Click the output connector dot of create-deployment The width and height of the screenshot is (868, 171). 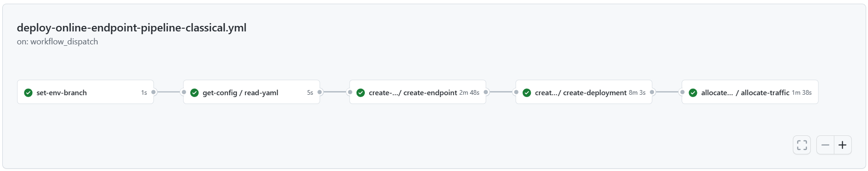point(652,92)
